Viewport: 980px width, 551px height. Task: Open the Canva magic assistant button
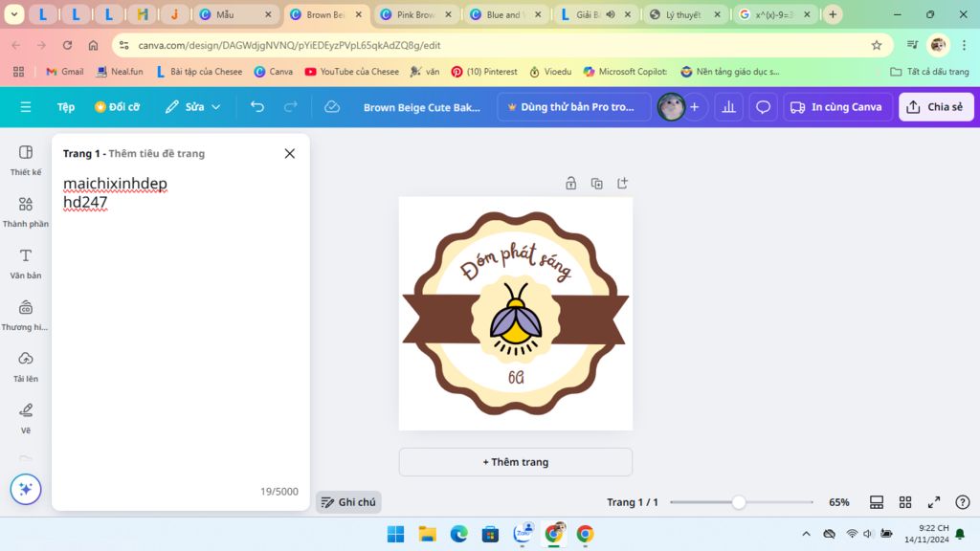26,489
